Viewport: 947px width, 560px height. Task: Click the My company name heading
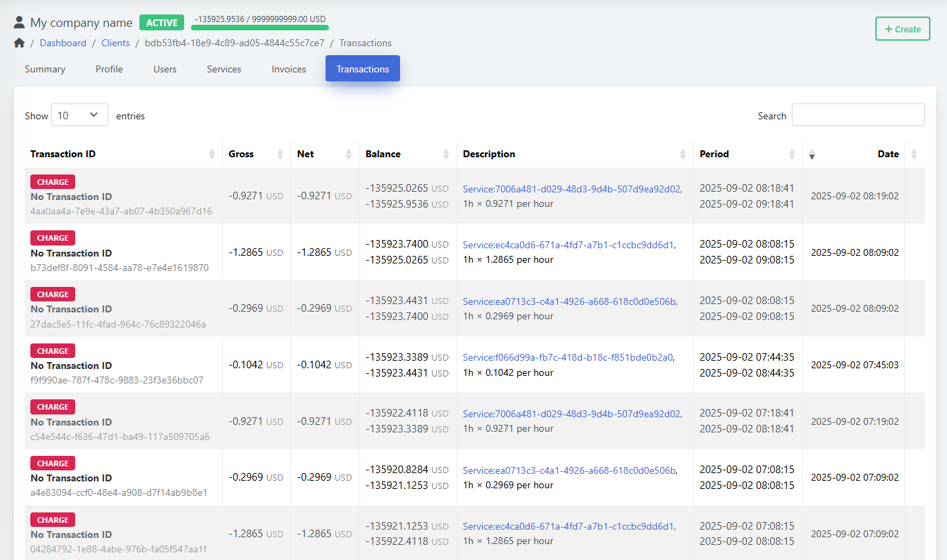click(x=81, y=23)
